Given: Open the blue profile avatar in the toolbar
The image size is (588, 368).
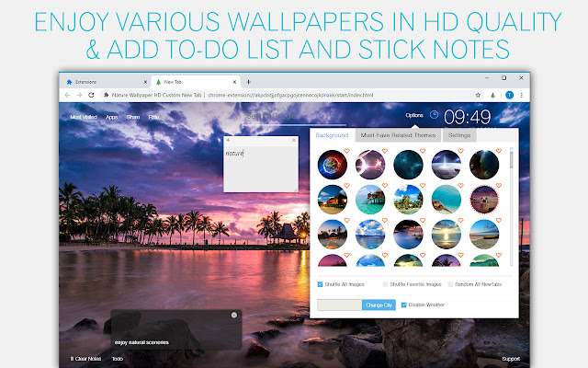Looking at the screenshot, I should (x=509, y=95).
